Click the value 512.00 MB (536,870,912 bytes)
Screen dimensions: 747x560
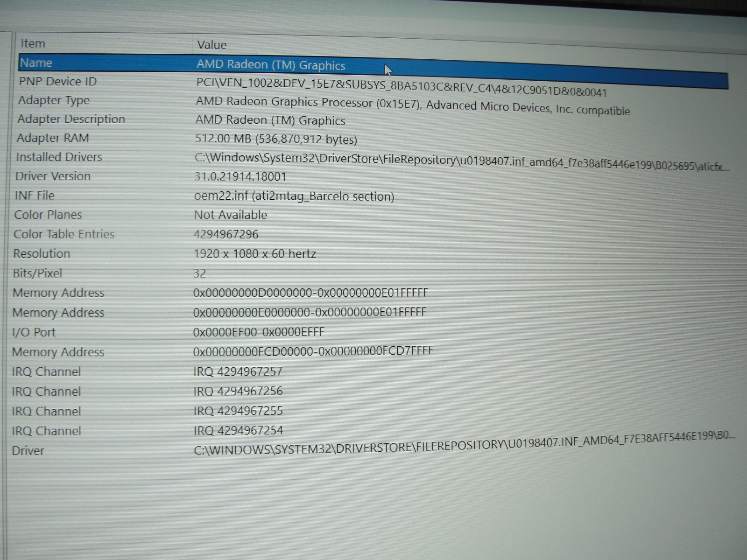[x=276, y=139]
